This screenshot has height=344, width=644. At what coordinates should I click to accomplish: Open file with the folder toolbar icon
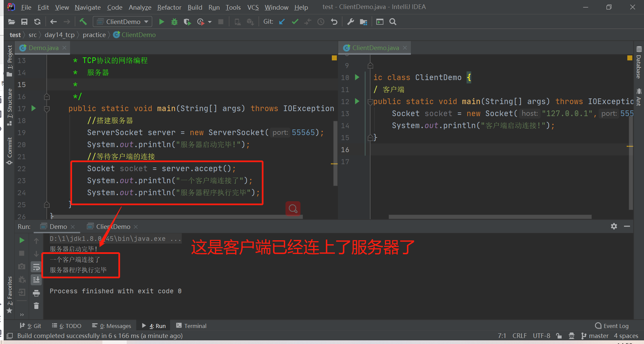pos(12,22)
